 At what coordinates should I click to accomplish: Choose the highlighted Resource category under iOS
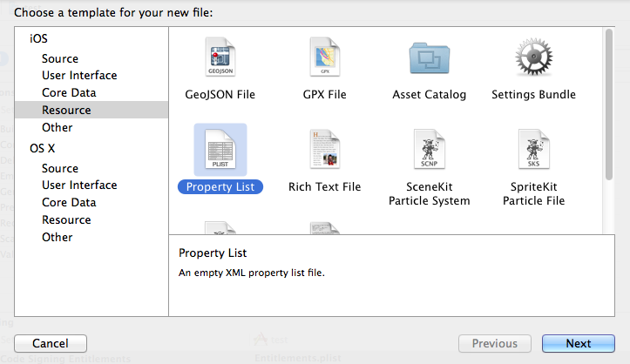point(66,110)
